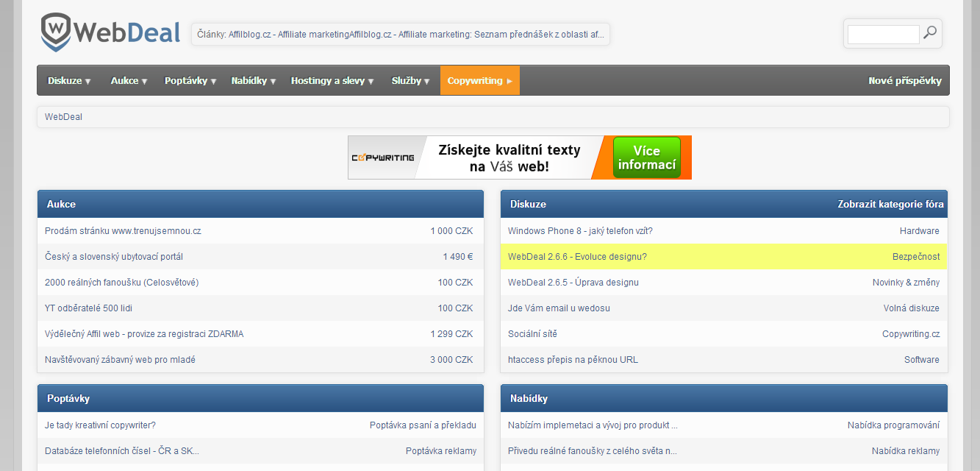The width and height of the screenshot is (980, 471).
Task: Open Hostingy a slevy menu
Action: (x=332, y=81)
